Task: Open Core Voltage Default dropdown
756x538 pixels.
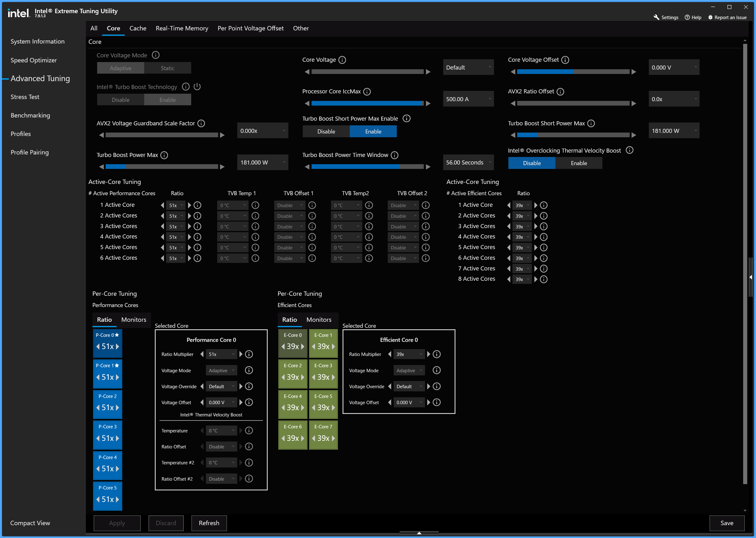Action: coord(469,68)
